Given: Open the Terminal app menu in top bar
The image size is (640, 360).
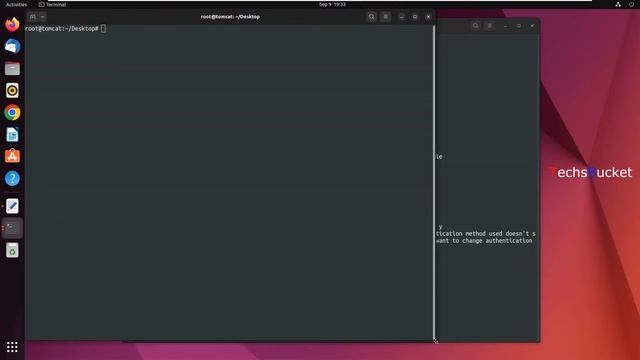Looking at the screenshot, I should pos(52,4).
